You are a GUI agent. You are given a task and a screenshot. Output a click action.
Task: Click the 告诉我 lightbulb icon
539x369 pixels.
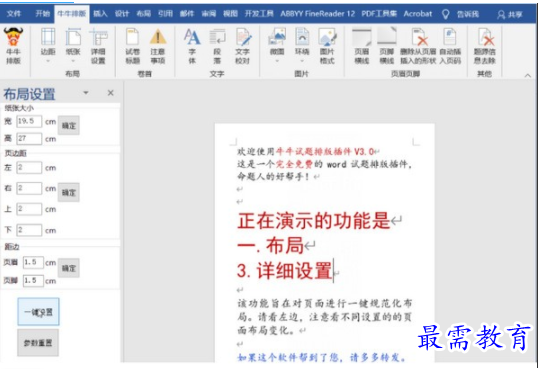(x=446, y=14)
